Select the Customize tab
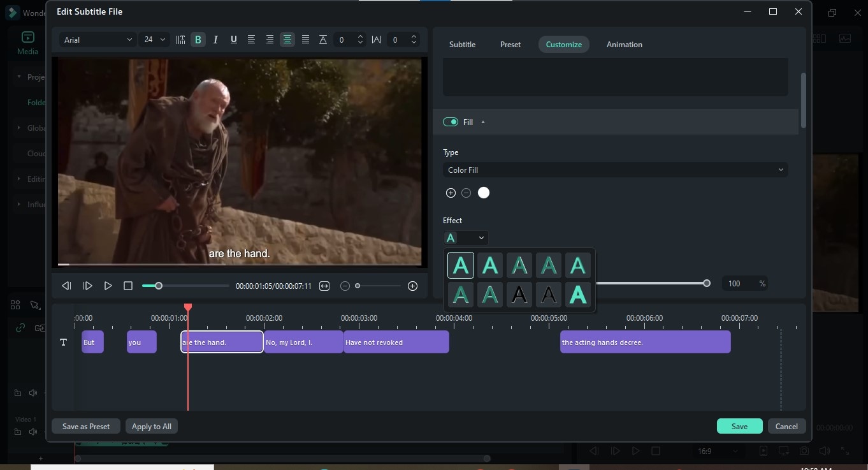The image size is (868, 470). click(x=564, y=45)
